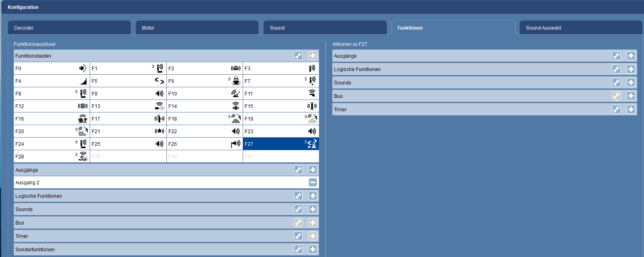644x257 pixels.
Task: Click the Ausgang 2 list entry
Action: 154,183
